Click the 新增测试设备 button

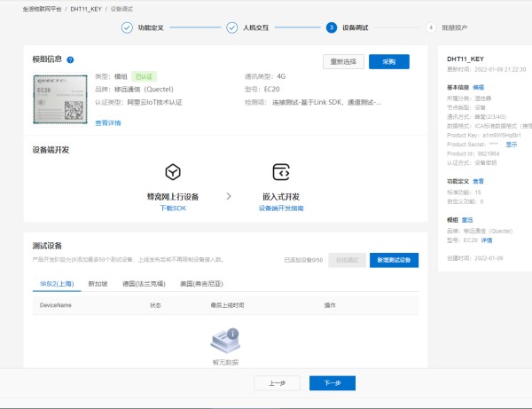393,260
